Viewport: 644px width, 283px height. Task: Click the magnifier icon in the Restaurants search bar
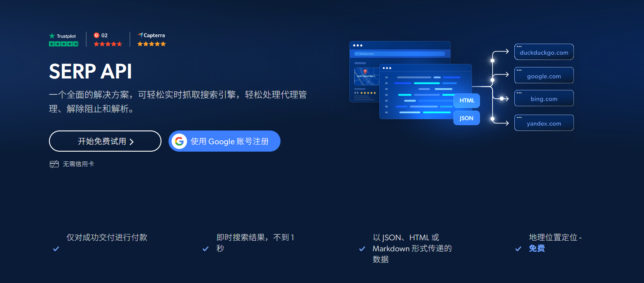click(x=356, y=53)
